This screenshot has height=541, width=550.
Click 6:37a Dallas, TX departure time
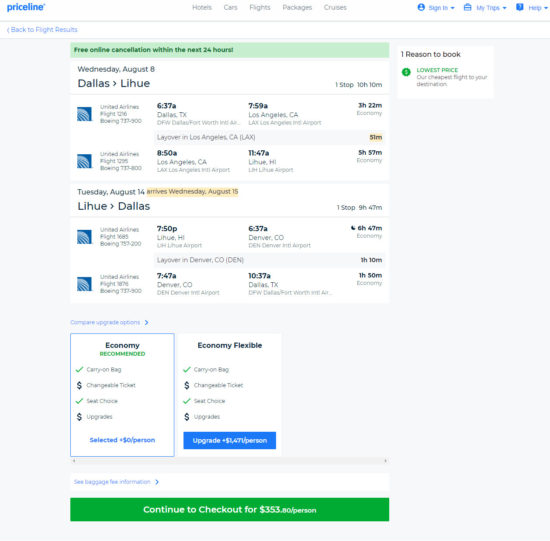(167, 106)
